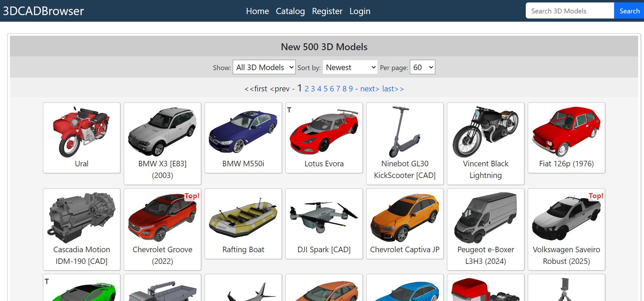View the DJI Spark drone model image
This screenshot has width=644, height=301.
coord(324,218)
